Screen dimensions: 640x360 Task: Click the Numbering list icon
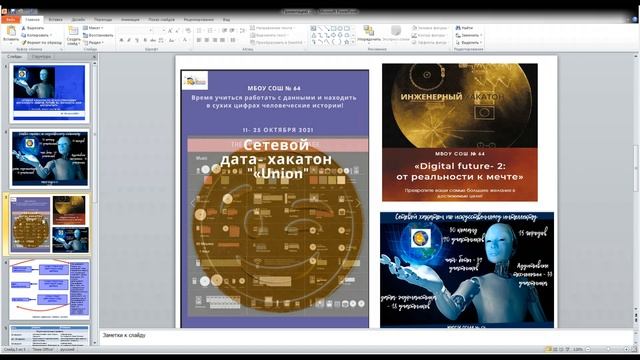(210, 31)
